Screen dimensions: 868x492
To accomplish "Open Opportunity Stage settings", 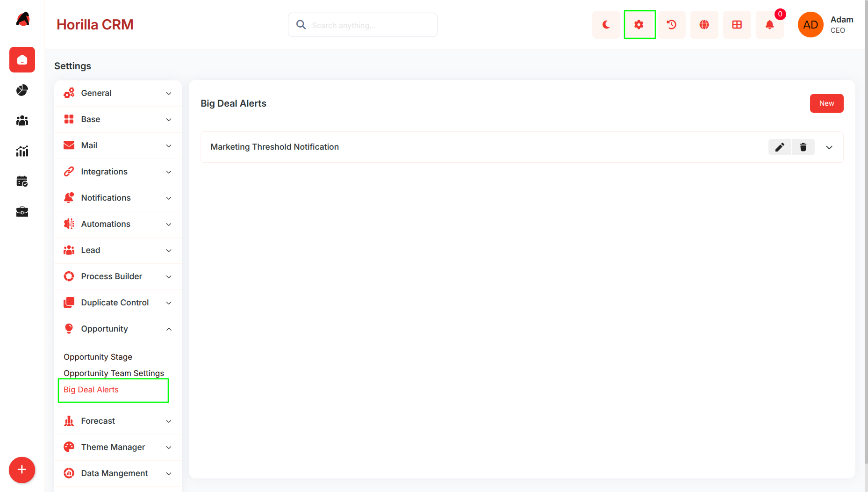I will [98, 357].
